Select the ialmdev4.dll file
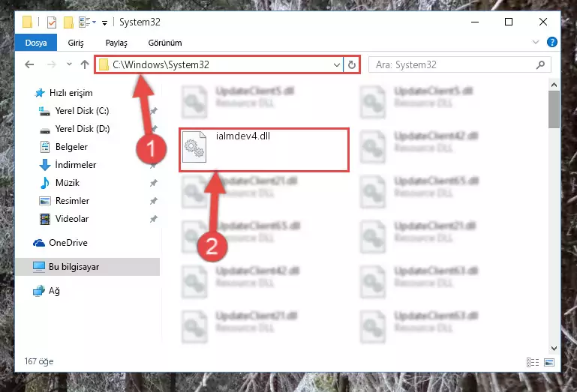The width and height of the screenshot is (577, 392). pyautogui.click(x=264, y=150)
